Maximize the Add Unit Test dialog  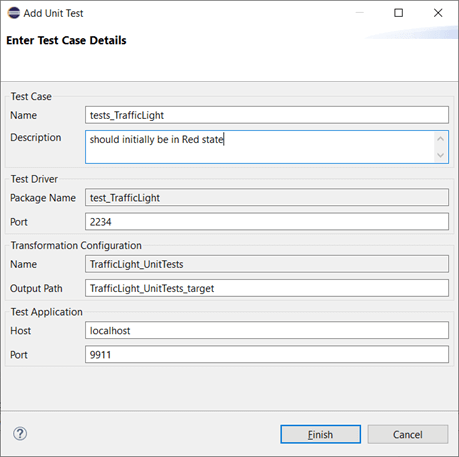tap(398, 13)
